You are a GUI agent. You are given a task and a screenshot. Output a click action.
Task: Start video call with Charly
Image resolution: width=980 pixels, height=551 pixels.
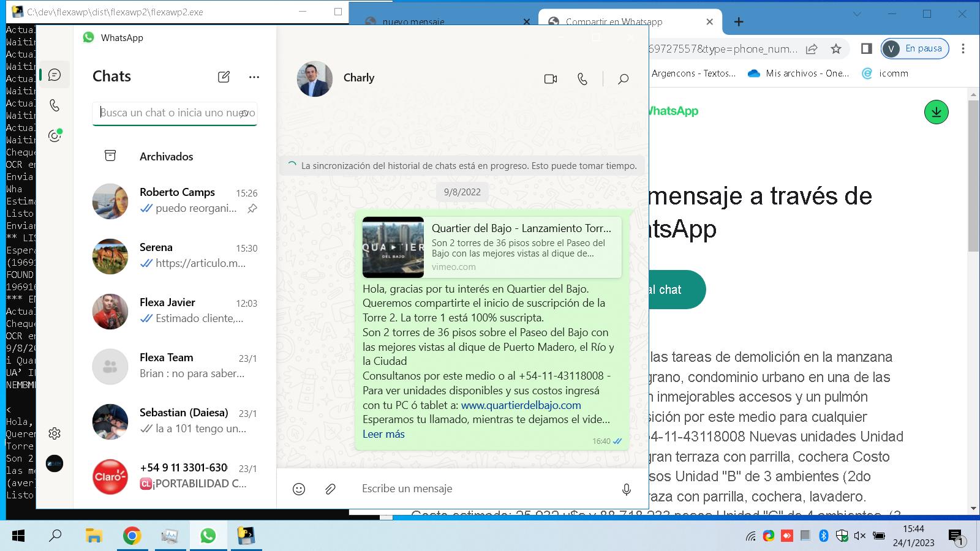point(551,79)
